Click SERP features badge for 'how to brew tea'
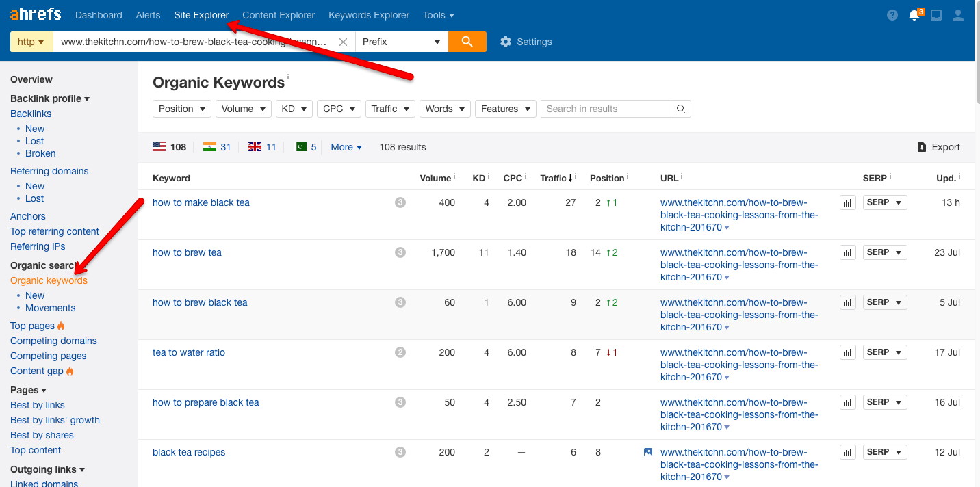The image size is (980, 487). (x=400, y=252)
